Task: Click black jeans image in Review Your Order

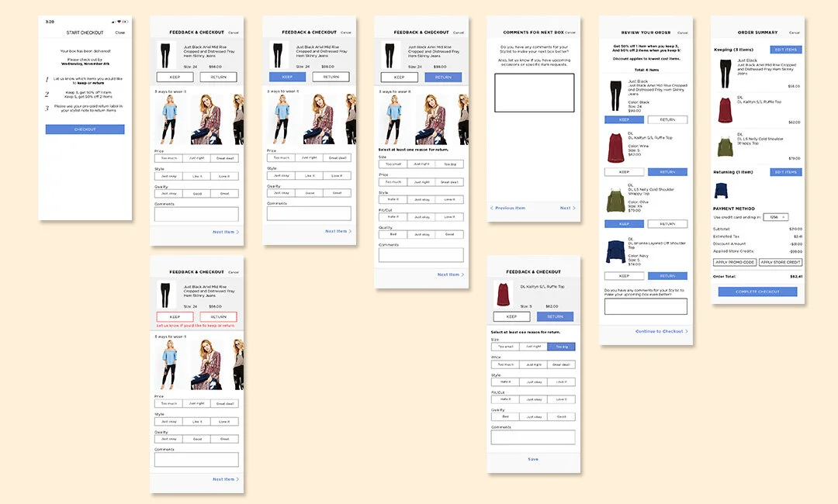Action: (x=615, y=95)
